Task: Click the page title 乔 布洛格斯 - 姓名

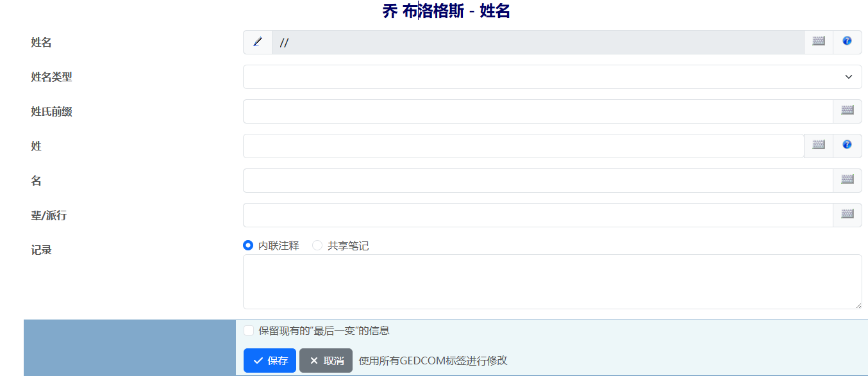Action: tap(446, 11)
